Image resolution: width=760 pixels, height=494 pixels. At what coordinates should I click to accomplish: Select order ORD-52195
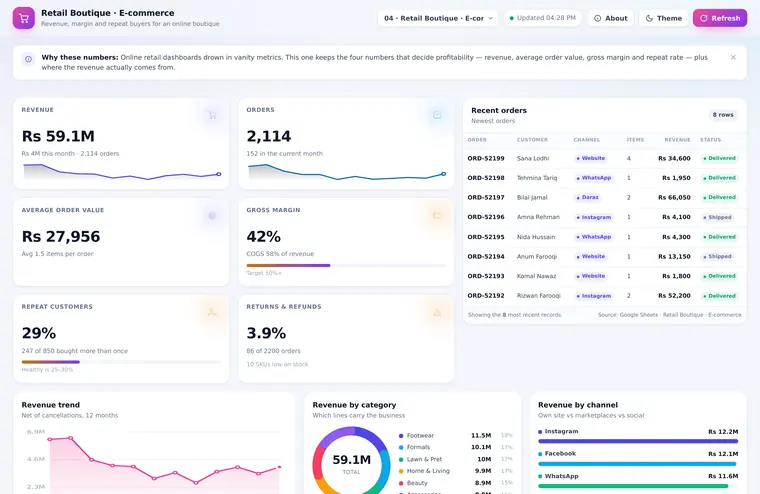coord(604,237)
